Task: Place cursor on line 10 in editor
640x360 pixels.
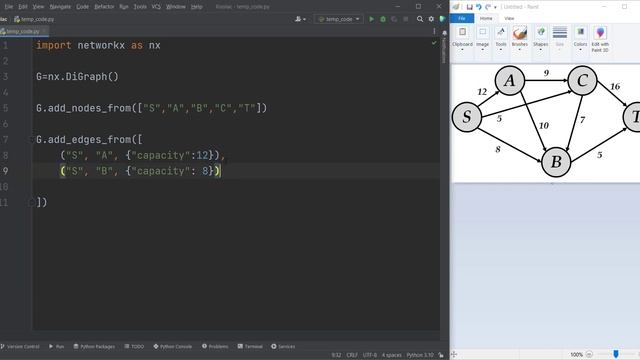Action: tap(237, 187)
